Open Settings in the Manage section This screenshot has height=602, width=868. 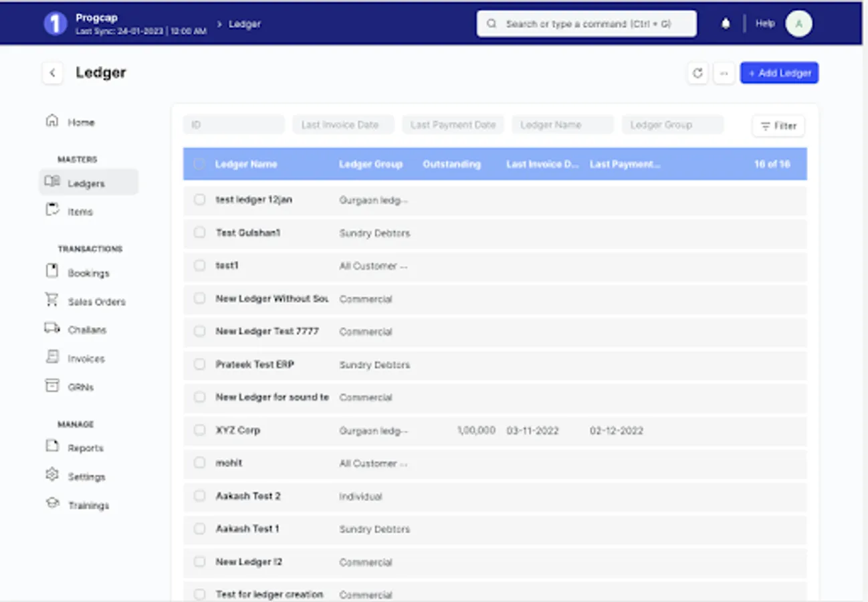point(86,477)
